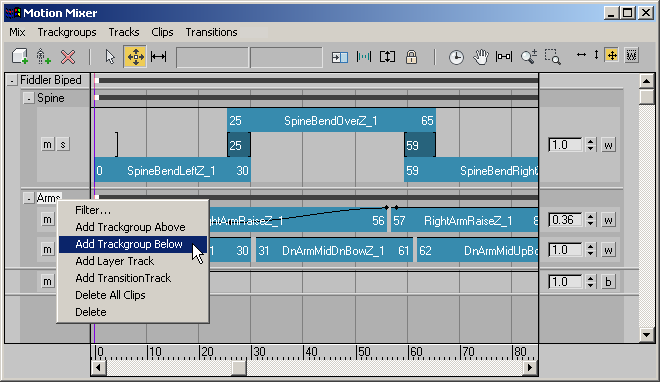This screenshot has height=382, width=660.
Task: Collapse the Arms trackgroup
Action: point(28,198)
